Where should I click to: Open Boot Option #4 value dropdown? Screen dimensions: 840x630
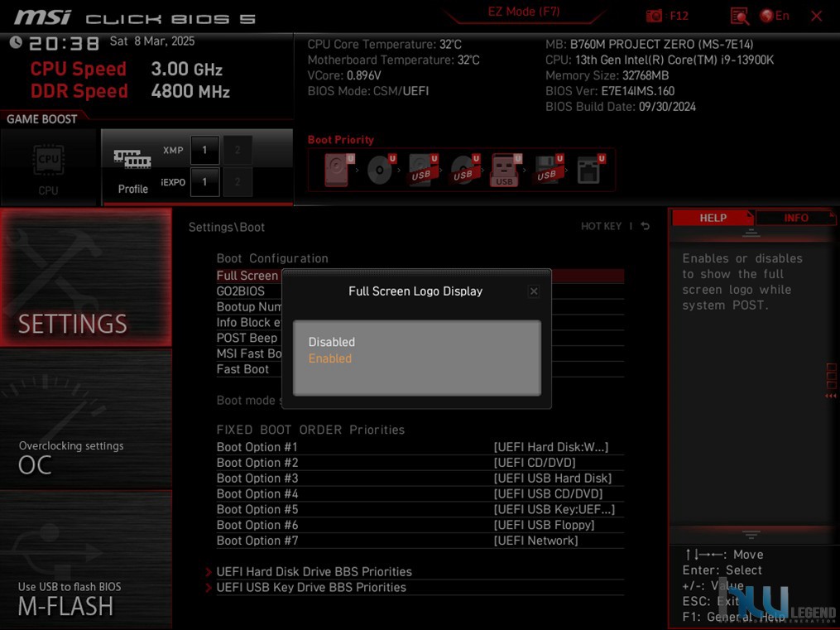coord(548,494)
